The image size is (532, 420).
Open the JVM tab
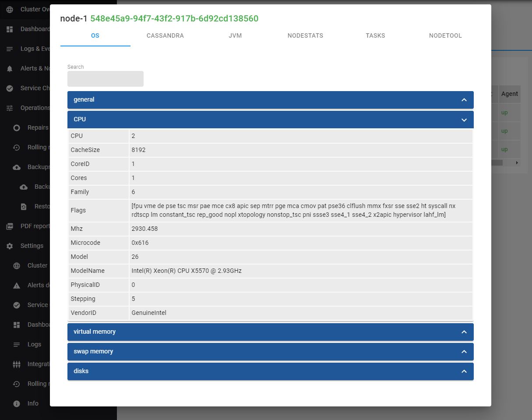point(235,35)
